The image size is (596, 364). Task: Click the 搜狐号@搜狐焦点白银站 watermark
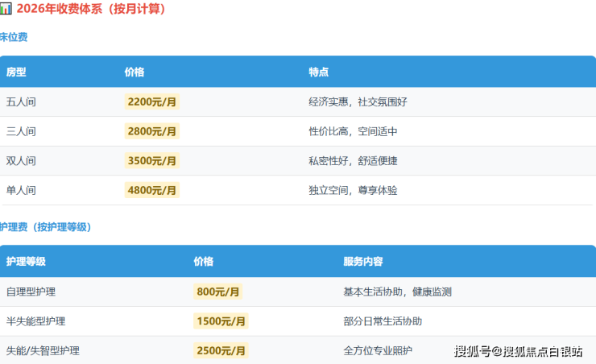[x=519, y=351]
